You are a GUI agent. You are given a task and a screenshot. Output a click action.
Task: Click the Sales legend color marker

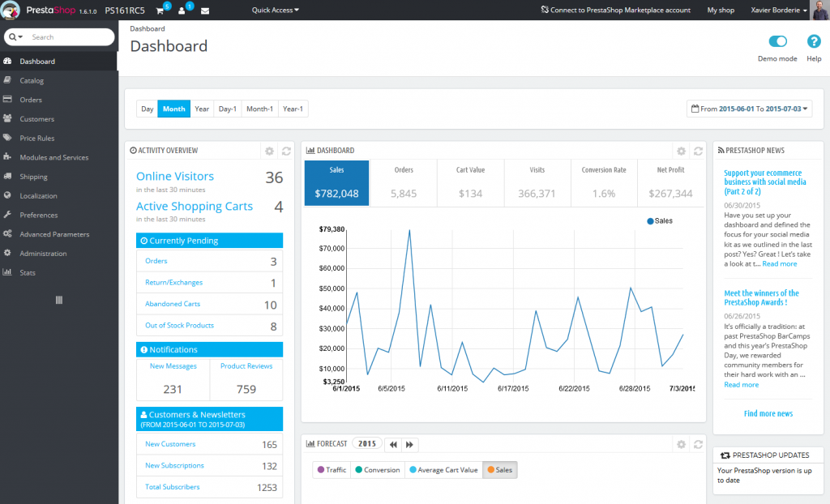click(650, 220)
